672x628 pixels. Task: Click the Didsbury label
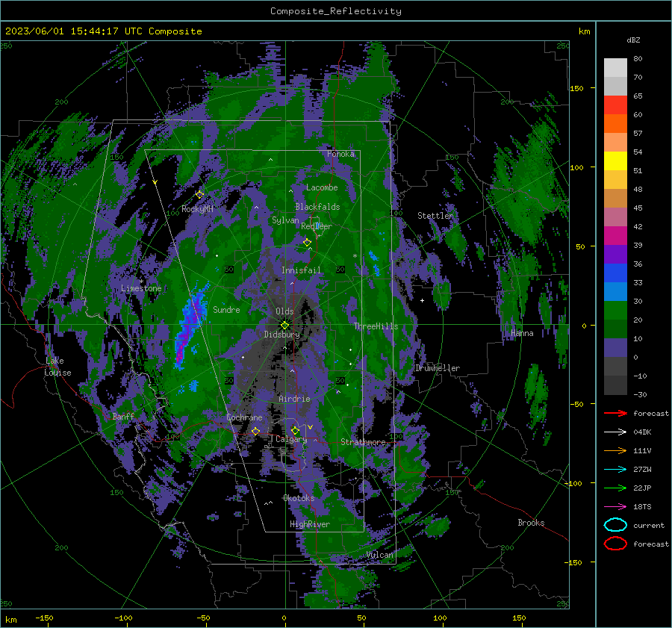281,335
